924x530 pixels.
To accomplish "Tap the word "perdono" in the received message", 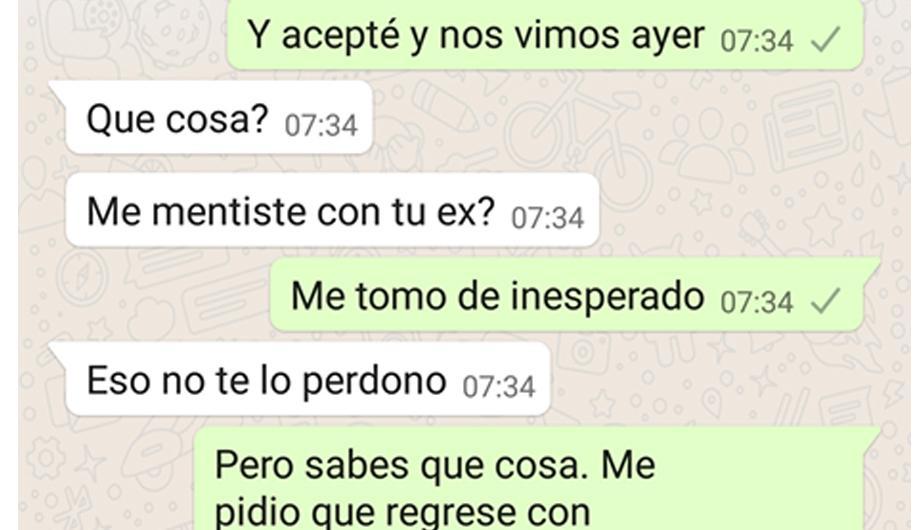I will click(x=374, y=382).
